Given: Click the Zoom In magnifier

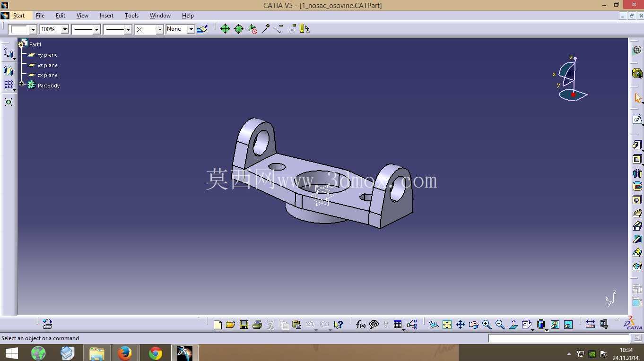Looking at the screenshot, I should coord(487,325).
